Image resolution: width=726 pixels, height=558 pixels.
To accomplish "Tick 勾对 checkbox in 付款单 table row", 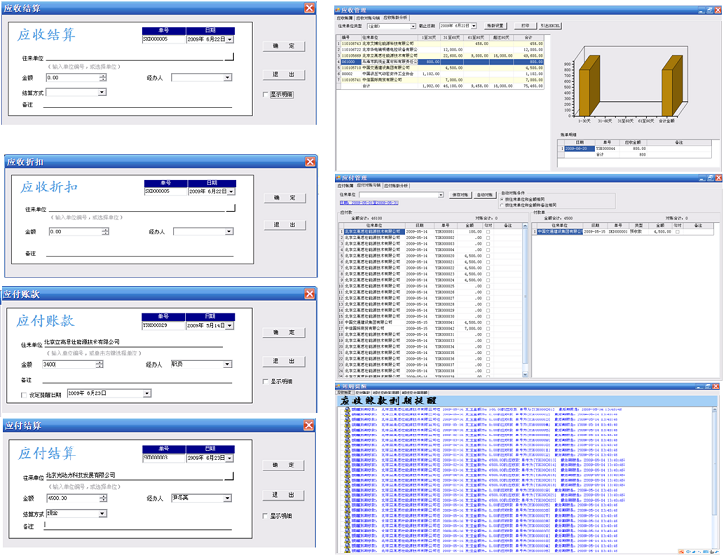I will point(677,232).
